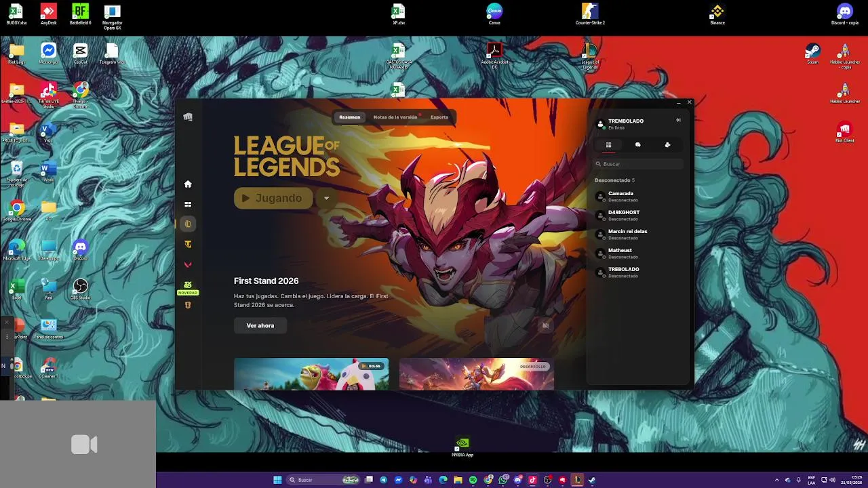868x488 pixels.
Task: Select the Canva desktop icon
Action: (494, 14)
